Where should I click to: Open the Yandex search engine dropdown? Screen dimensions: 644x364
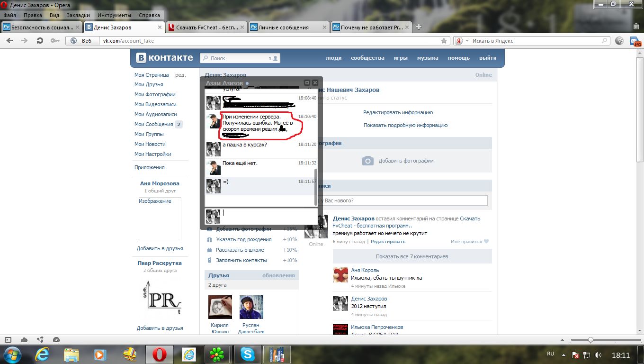467,41
